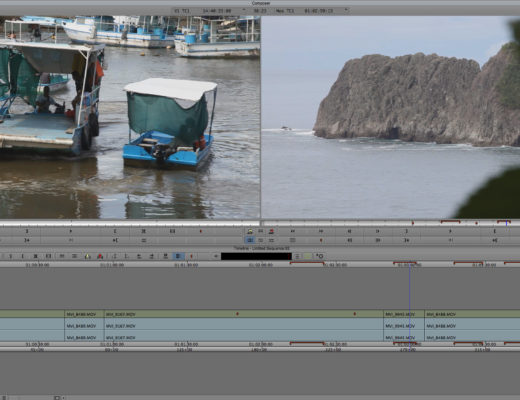Click the Step Forward button under record monitor

[377, 231]
